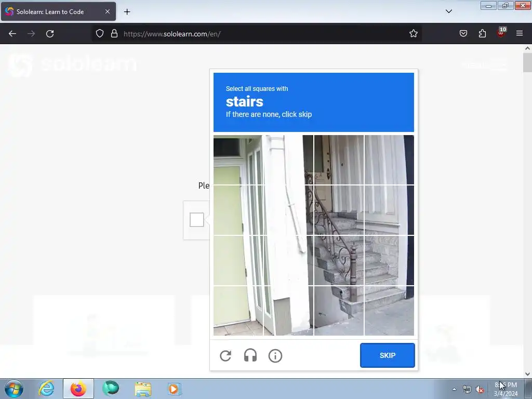Viewport: 532px width, 399px height.
Task: Show hidden system tray icons arrow
Action: pyautogui.click(x=454, y=389)
